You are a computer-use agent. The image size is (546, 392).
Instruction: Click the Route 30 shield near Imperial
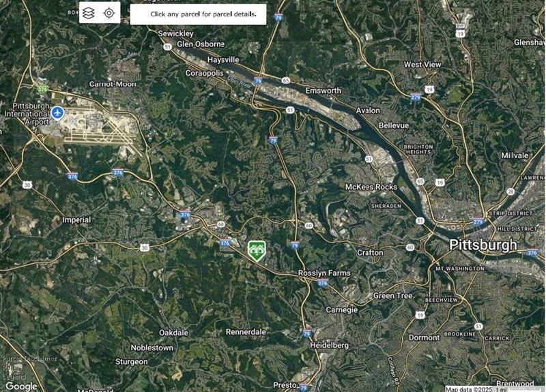tap(27, 185)
